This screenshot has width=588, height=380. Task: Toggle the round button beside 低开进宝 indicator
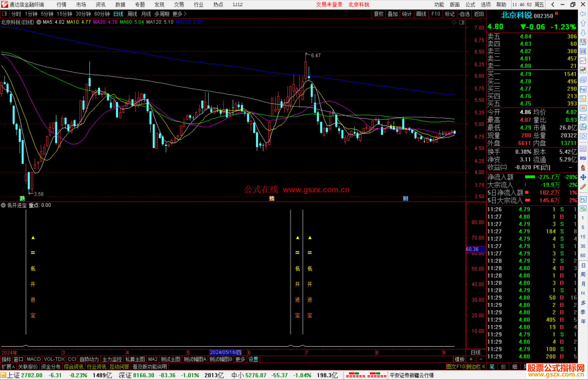point(3,205)
